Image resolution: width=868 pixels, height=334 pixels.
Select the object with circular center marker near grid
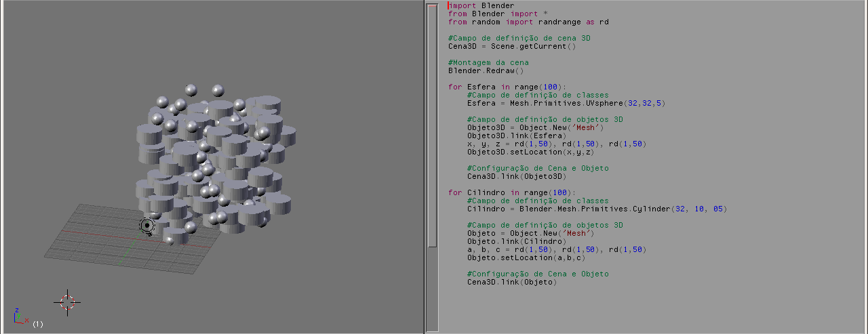pyautogui.click(x=146, y=225)
